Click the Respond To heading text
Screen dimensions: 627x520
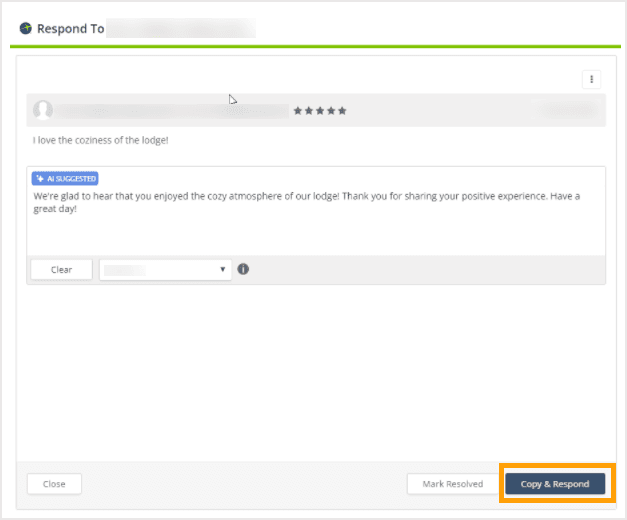70,28
